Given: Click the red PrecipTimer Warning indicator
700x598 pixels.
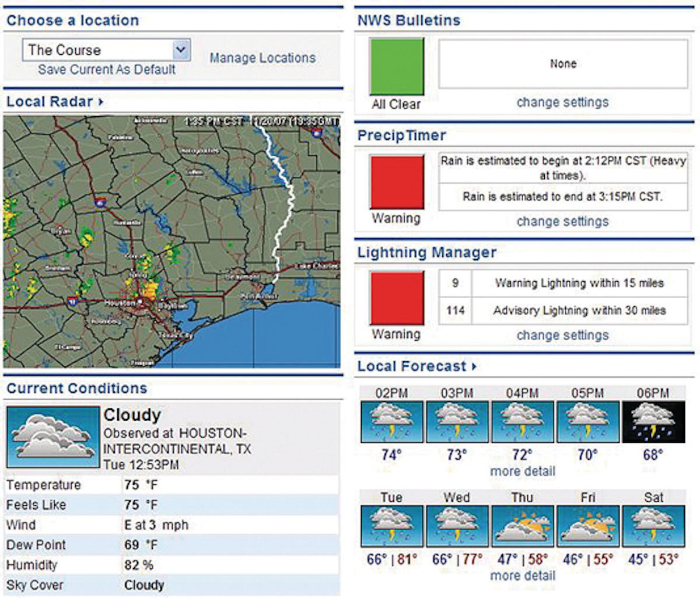Looking at the screenshot, I should (x=397, y=180).
